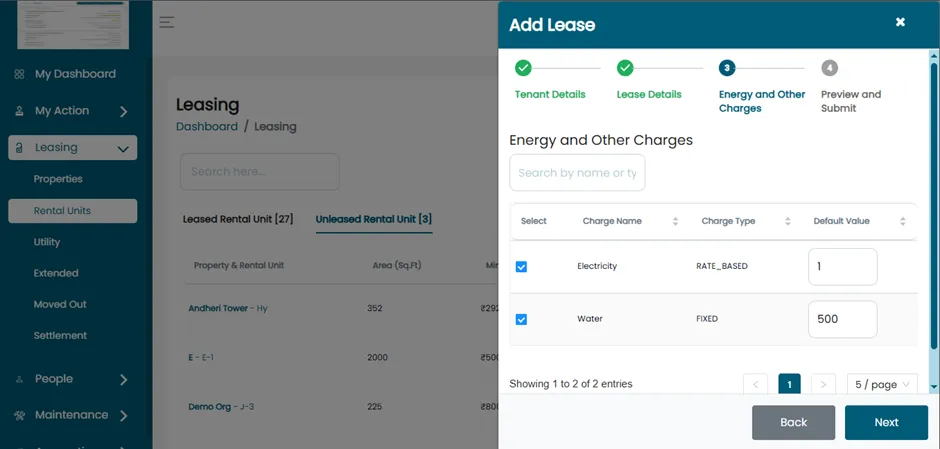
Task: Click the Back button
Action: tap(794, 423)
